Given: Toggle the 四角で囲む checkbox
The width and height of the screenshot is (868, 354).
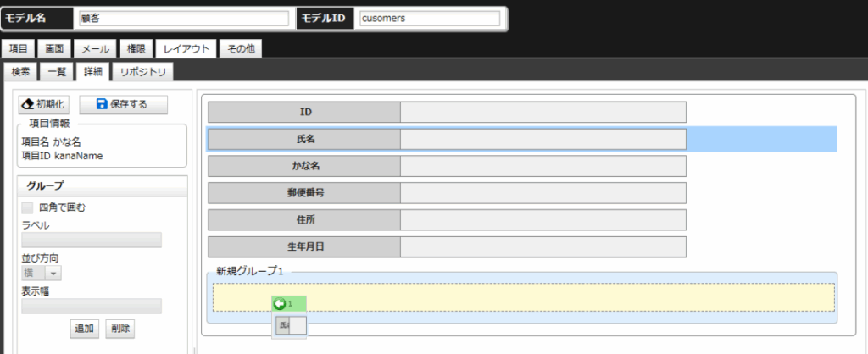Looking at the screenshot, I should pos(28,207).
